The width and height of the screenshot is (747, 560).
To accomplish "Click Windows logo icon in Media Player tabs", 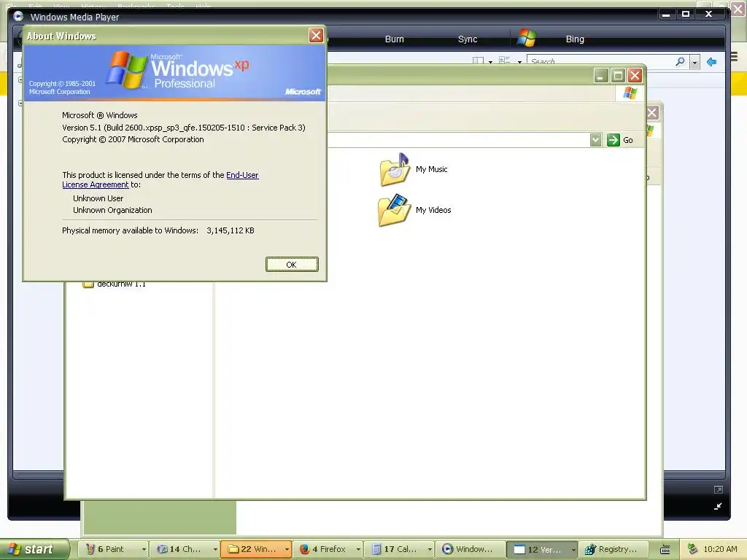I will click(x=527, y=38).
